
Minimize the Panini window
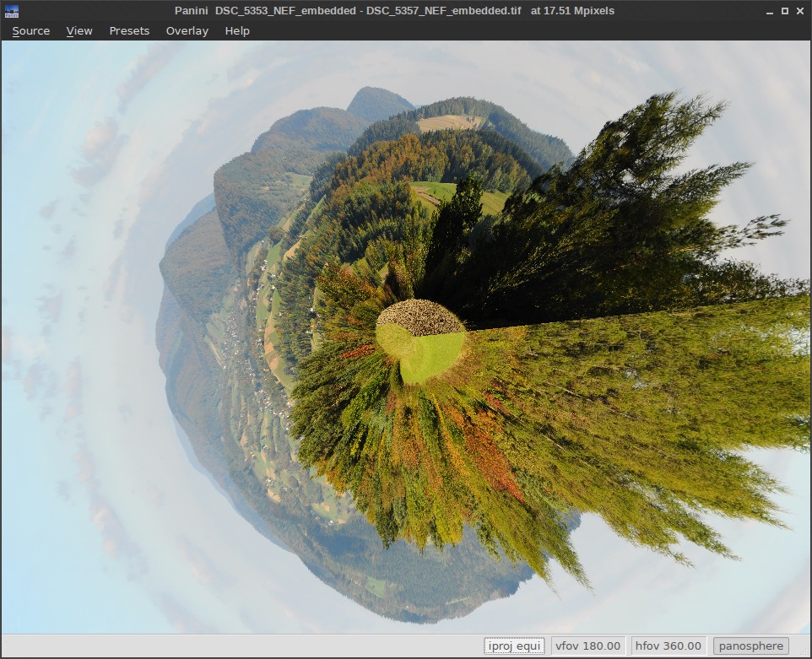click(770, 11)
